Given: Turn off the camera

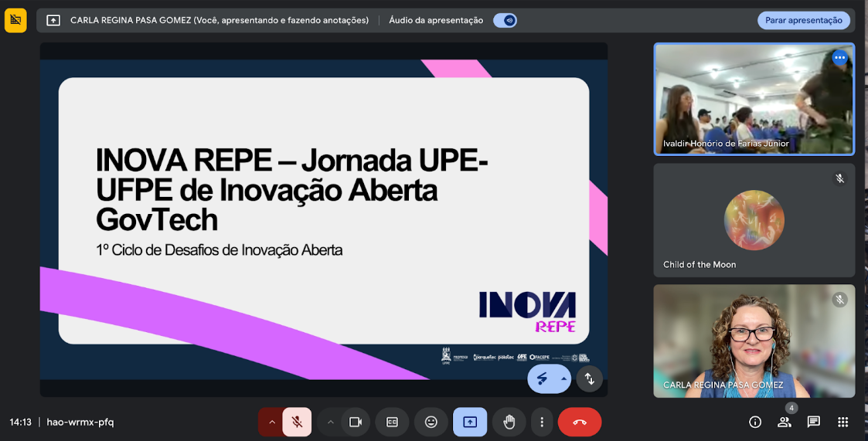Looking at the screenshot, I should click(x=356, y=422).
